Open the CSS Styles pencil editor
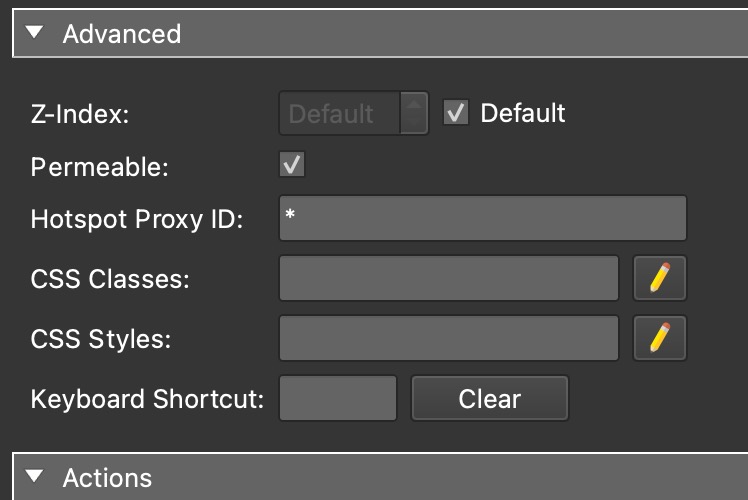The image size is (748, 500). pos(660,338)
